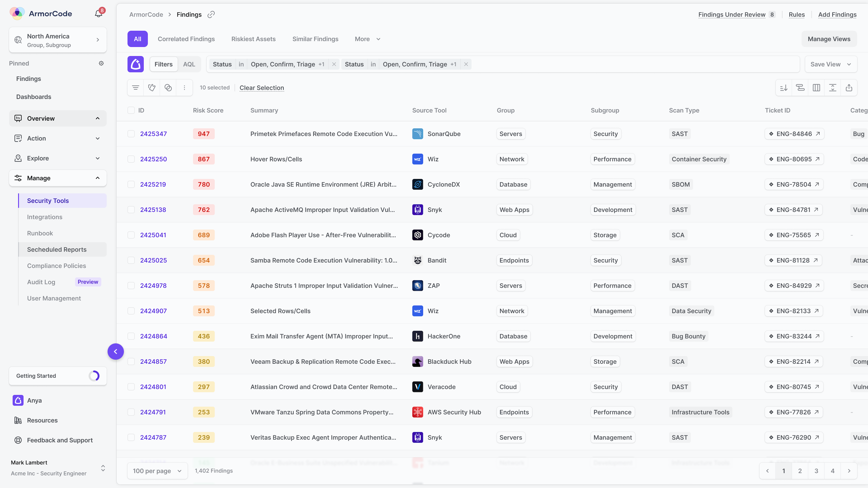Select checkbox for finding 2425138
This screenshot has height=488, width=868.
tap(131, 209)
